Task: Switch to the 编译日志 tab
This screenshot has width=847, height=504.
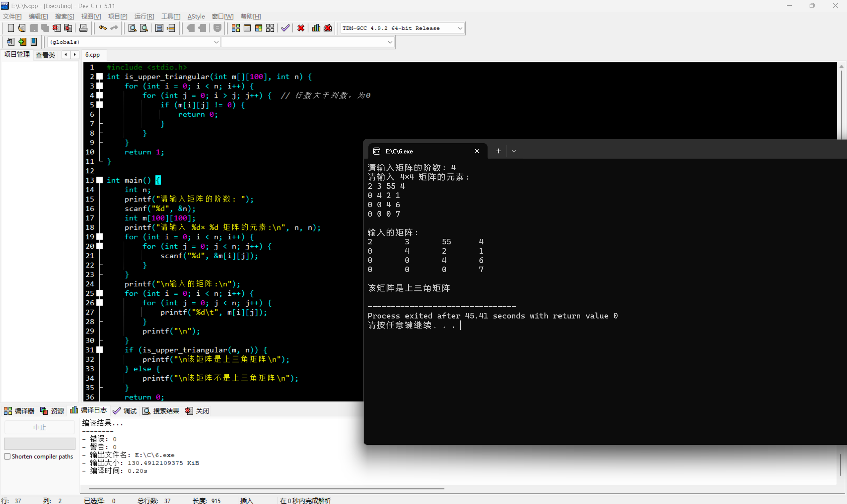Action: tap(88, 410)
